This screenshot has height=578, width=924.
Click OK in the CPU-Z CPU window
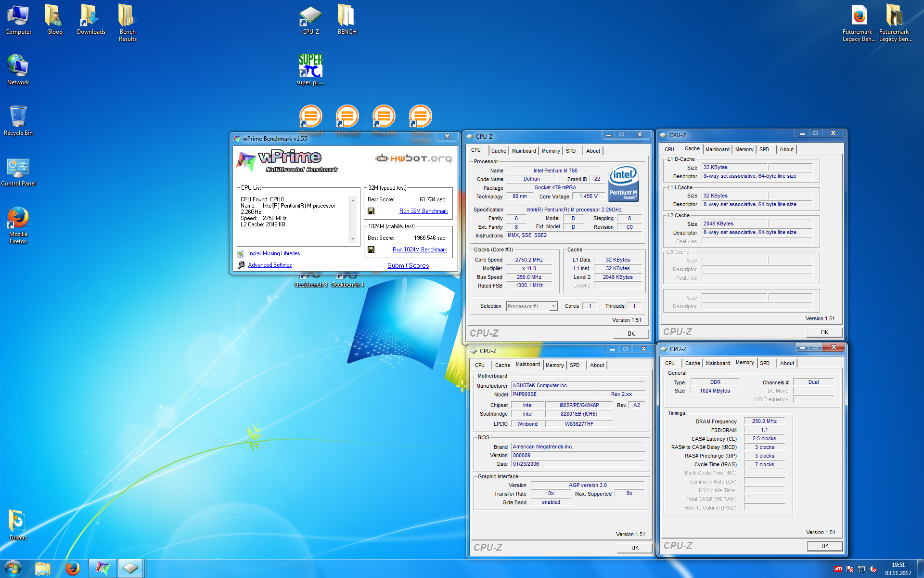631,333
